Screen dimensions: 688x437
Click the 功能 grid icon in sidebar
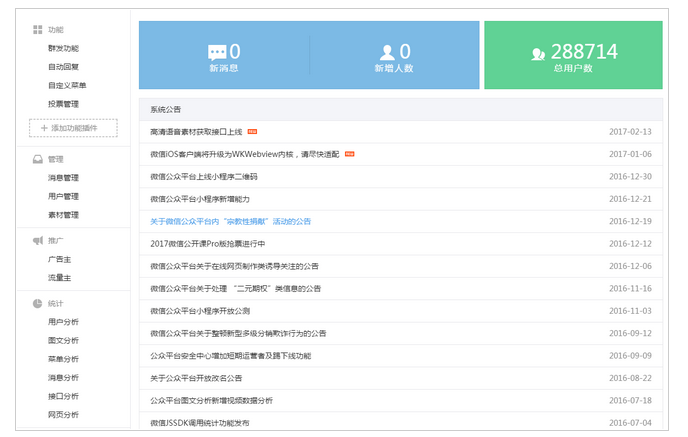coord(37,31)
